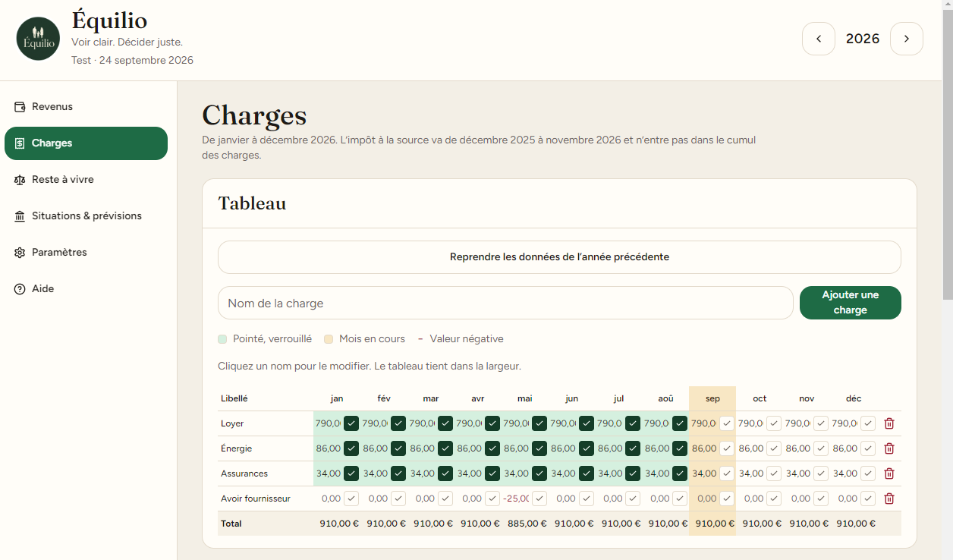Click the Énergie label to edit

[236, 448]
